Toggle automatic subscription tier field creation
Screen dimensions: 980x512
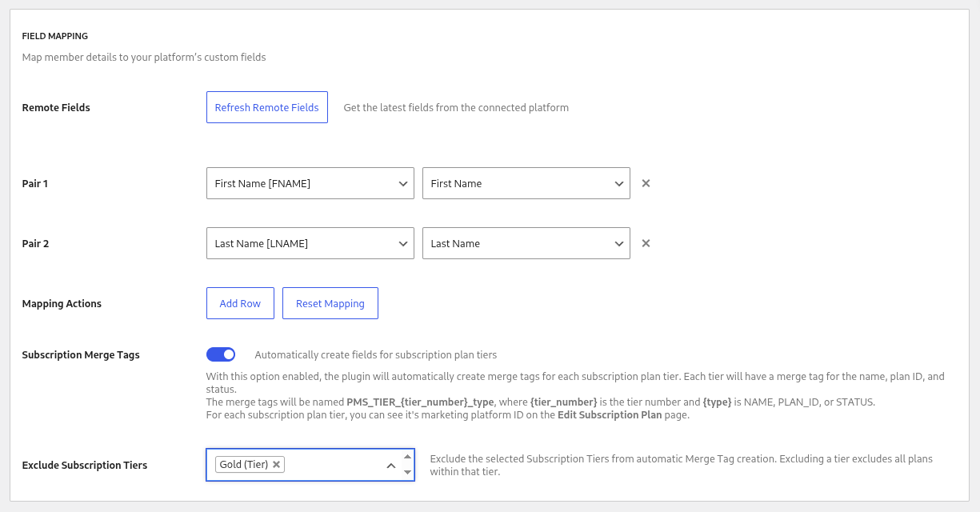coord(221,354)
